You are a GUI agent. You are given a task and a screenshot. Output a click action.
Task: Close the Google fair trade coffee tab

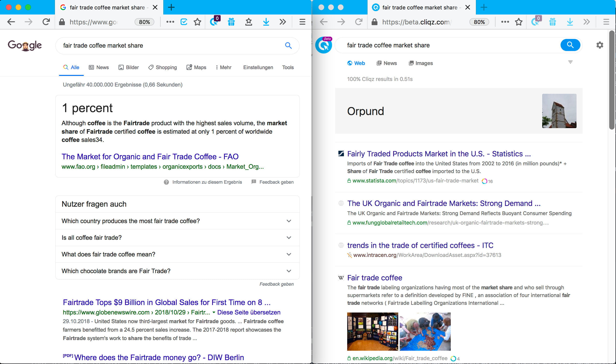(x=155, y=7)
